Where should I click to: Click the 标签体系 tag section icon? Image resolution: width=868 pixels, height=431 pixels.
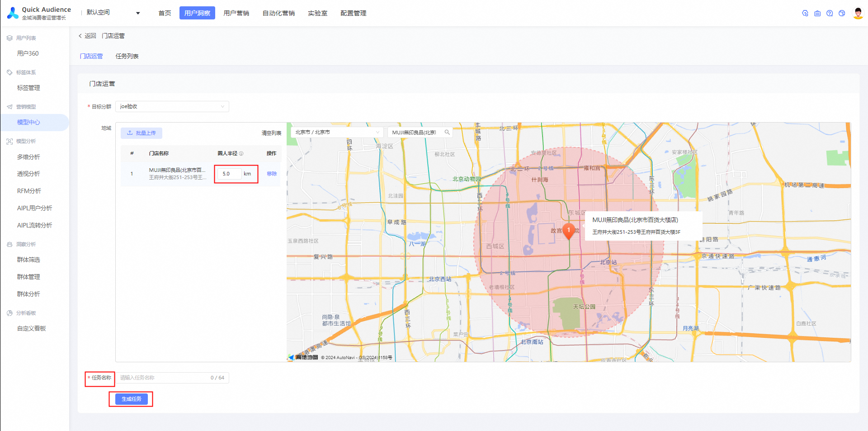pyautogui.click(x=9, y=72)
